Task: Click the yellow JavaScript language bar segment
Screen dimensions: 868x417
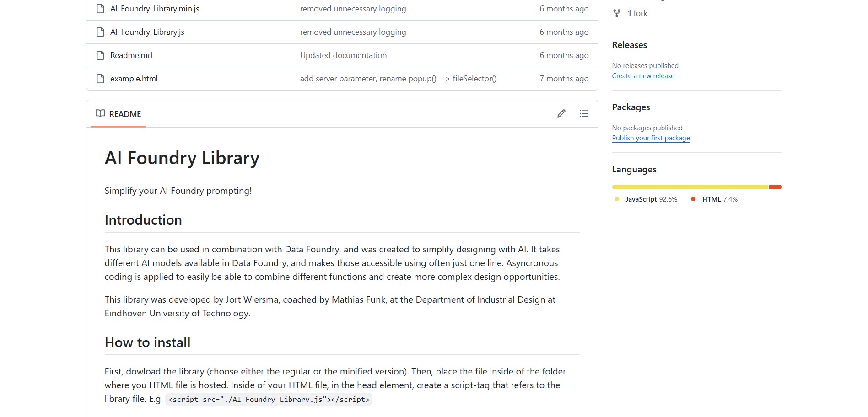Action: click(x=690, y=187)
